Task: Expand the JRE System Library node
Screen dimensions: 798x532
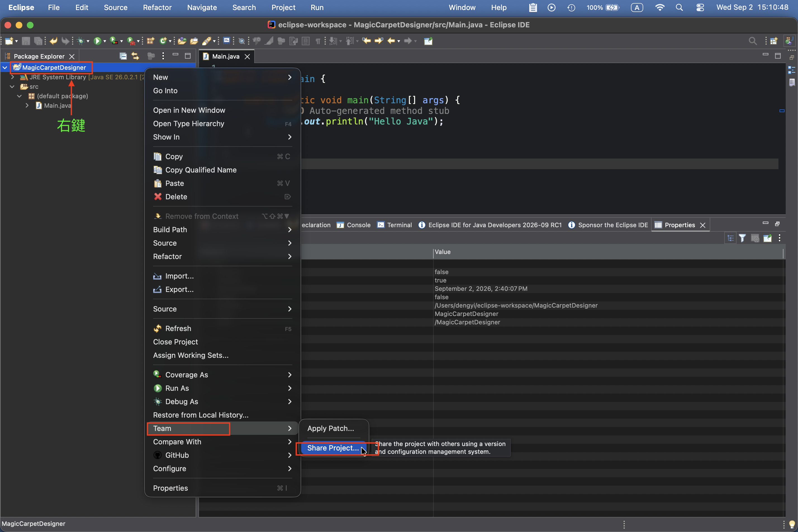Action: click(13, 77)
